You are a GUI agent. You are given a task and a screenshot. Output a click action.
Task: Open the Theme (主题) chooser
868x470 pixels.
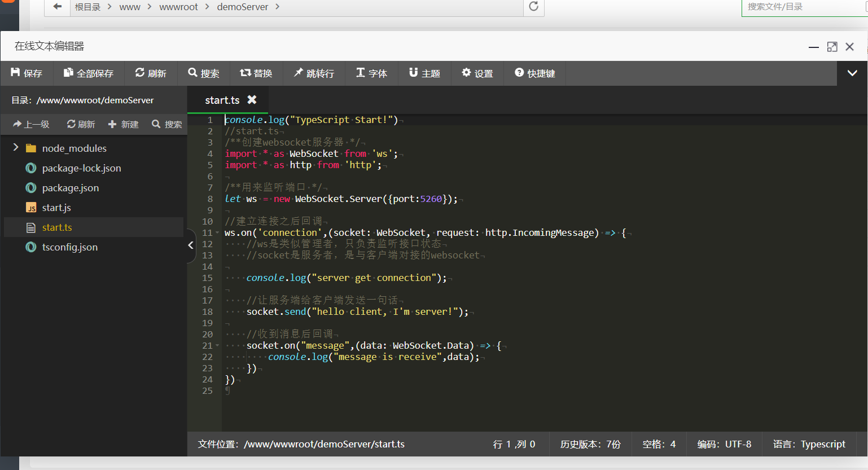coord(424,73)
